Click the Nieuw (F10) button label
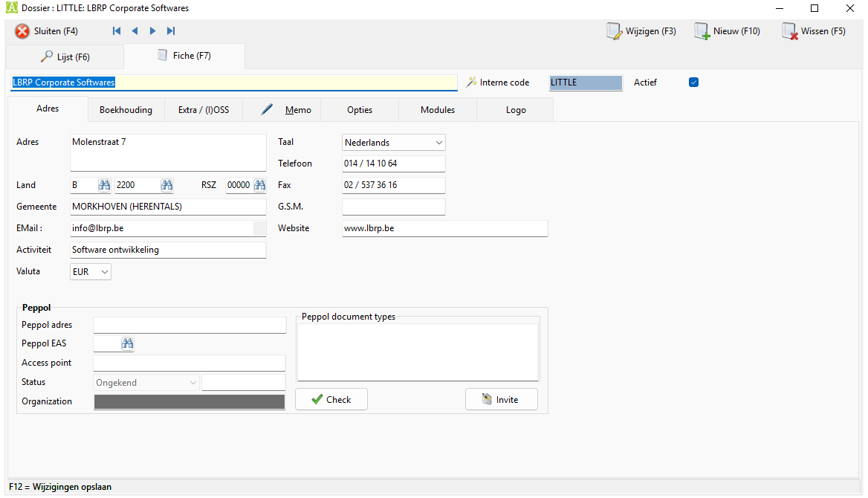This screenshot has height=498, width=868. coord(736,31)
